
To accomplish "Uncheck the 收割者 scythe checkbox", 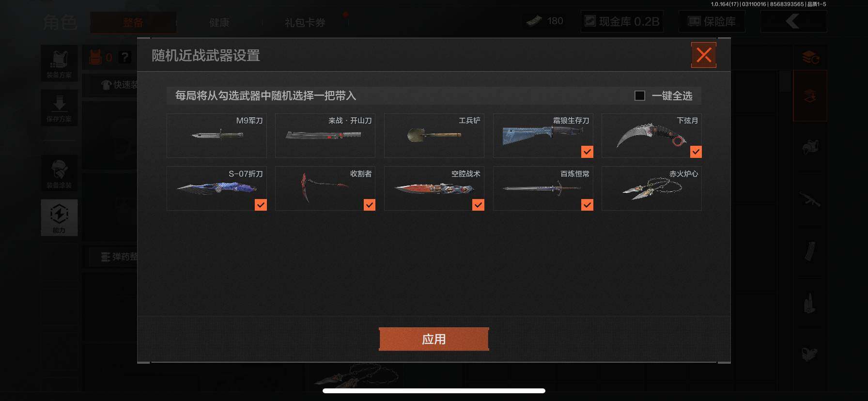I will (x=370, y=205).
